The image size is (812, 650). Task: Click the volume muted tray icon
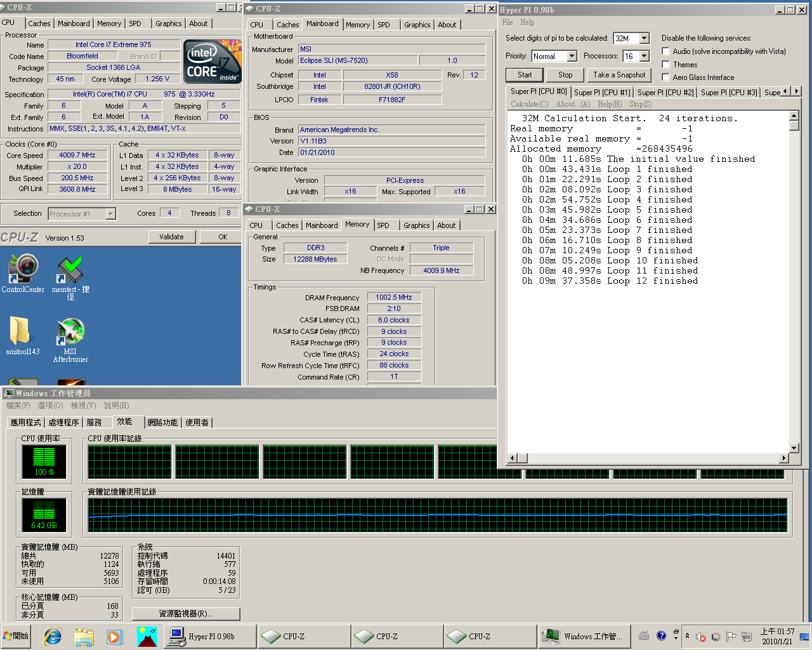701,637
